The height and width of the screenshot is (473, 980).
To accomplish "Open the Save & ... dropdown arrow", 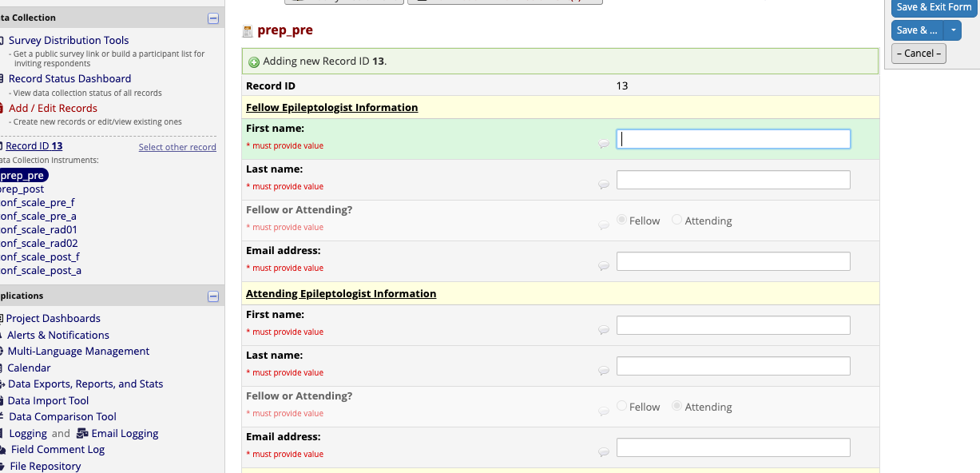I will pyautogui.click(x=953, y=30).
